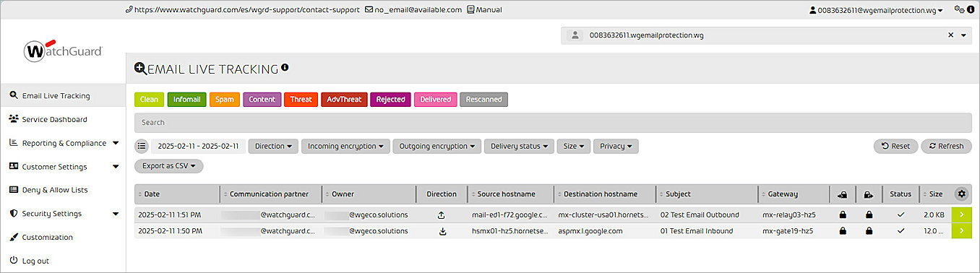Toggle the Spam filter tag
This screenshot has width=980, height=273.
[225, 100]
